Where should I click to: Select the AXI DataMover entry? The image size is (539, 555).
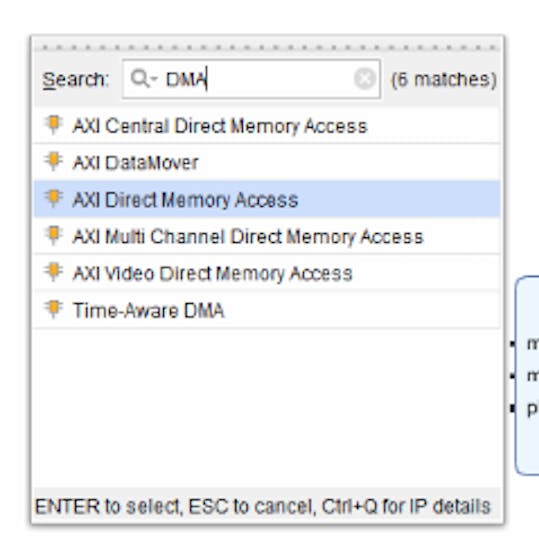(x=267, y=162)
